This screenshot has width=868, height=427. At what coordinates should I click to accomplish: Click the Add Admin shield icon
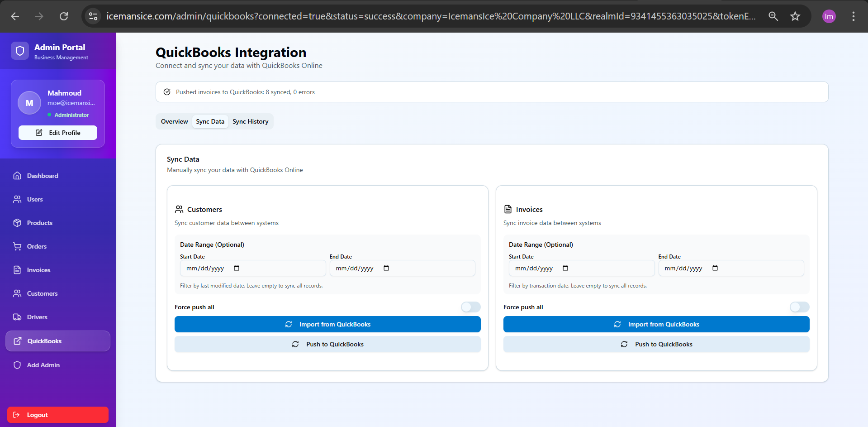pos(17,365)
